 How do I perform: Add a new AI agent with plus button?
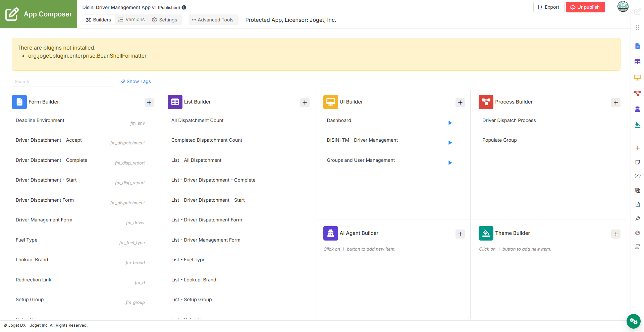tap(460, 234)
